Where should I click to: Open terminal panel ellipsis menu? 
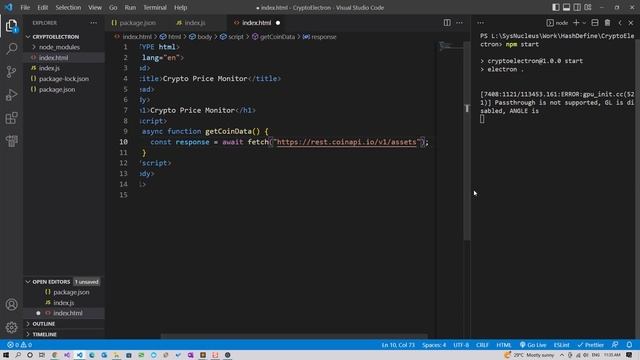click(480, 23)
